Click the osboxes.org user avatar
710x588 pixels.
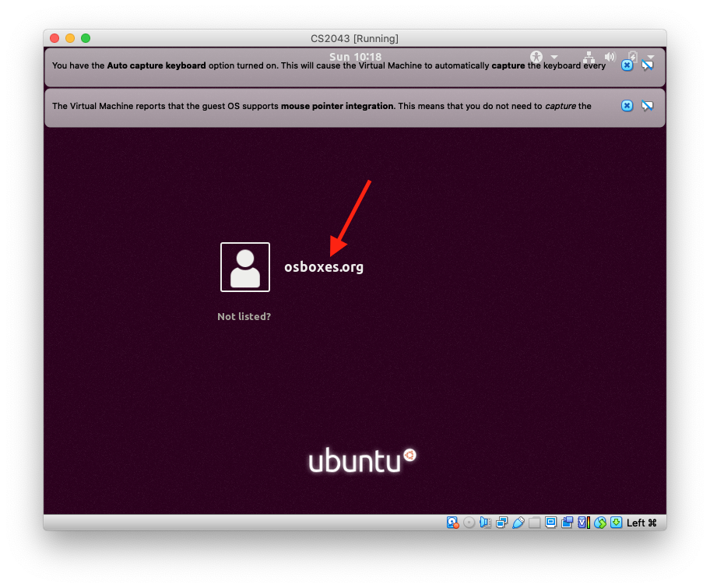coord(245,267)
